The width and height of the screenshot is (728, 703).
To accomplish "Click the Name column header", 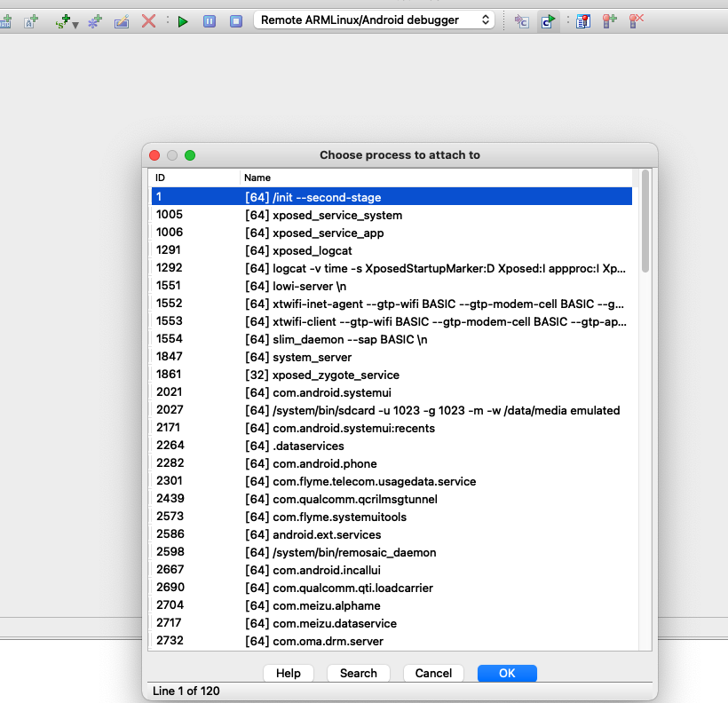I will click(257, 178).
